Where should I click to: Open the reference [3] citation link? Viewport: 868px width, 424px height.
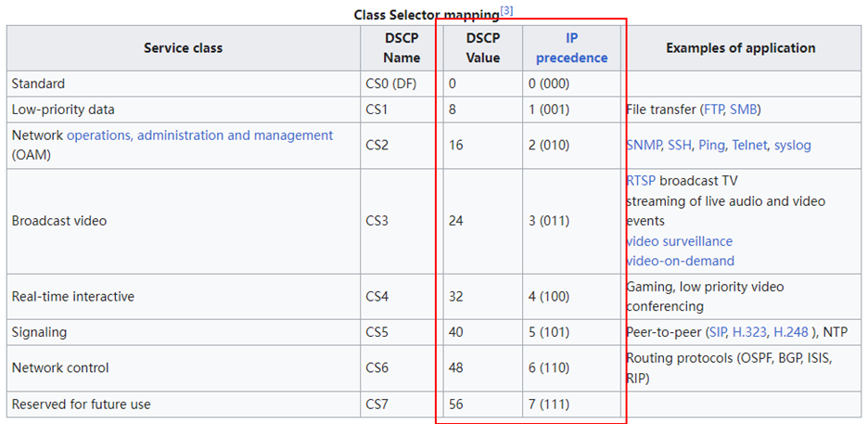[x=507, y=11]
